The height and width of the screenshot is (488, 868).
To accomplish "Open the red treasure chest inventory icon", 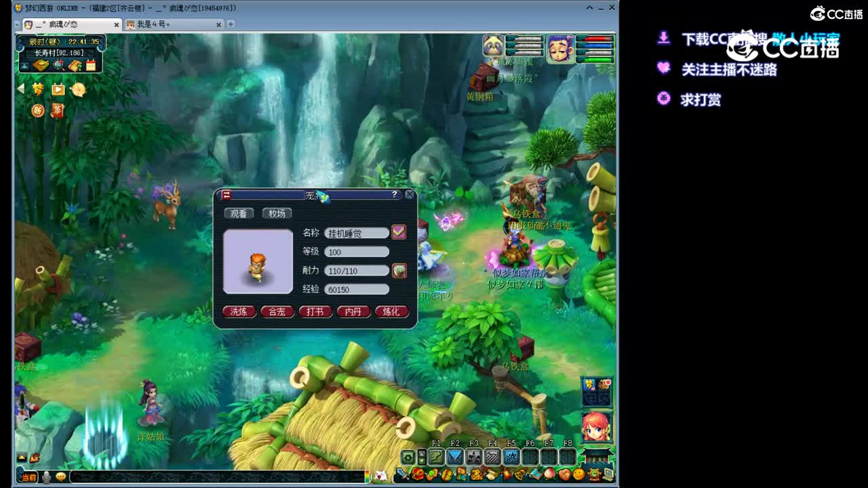I will click(419, 474).
